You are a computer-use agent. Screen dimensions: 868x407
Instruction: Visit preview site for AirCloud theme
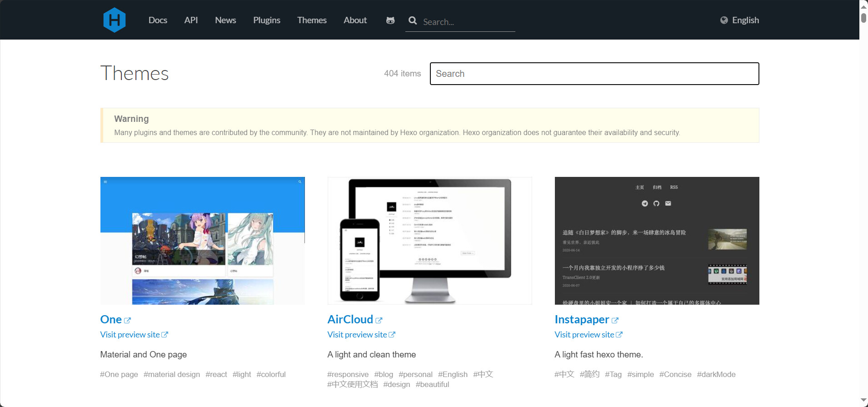click(x=357, y=335)
